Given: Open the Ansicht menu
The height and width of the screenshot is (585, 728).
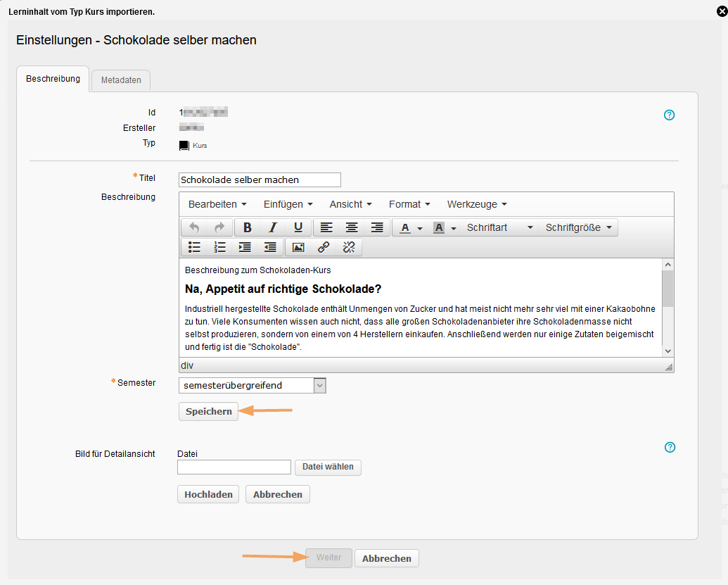Looking at the screenshot, I should pos(350,204).
